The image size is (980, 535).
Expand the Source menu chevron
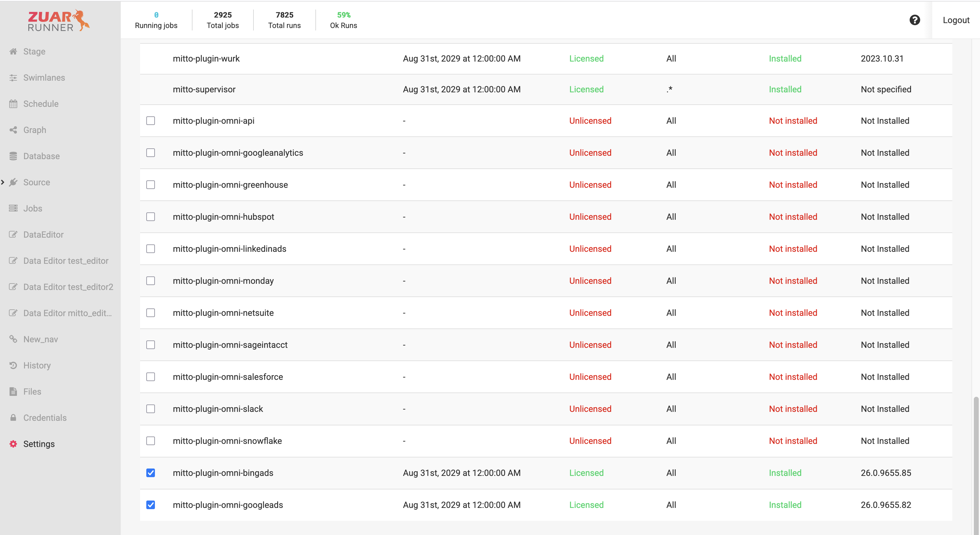[3, 182]
